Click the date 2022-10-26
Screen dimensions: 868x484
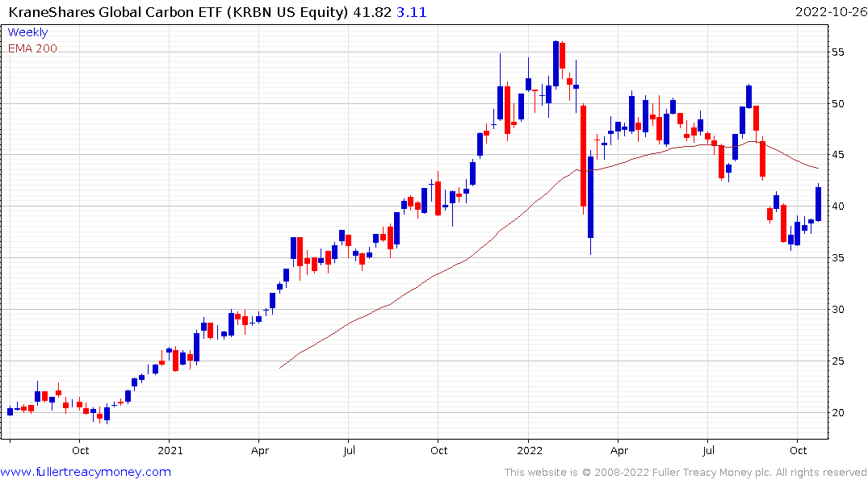[x=831, y=11]
